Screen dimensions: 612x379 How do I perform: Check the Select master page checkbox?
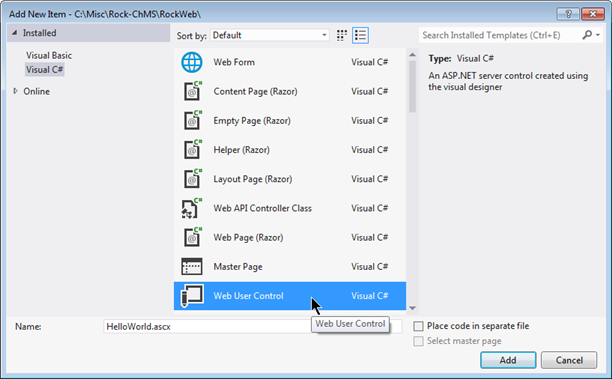pos(418,341)
